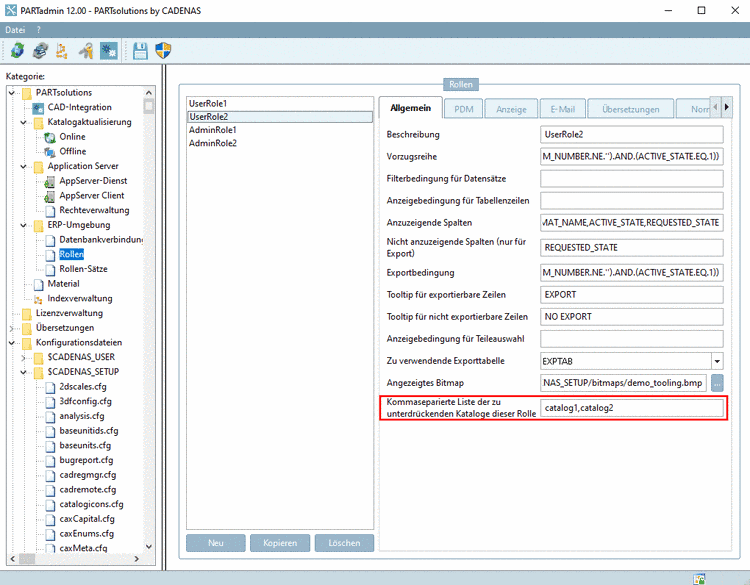The image size is (750, 585).
Task: Open catalogicons.cfg in the tree
Action: click(x=91, y=504)
